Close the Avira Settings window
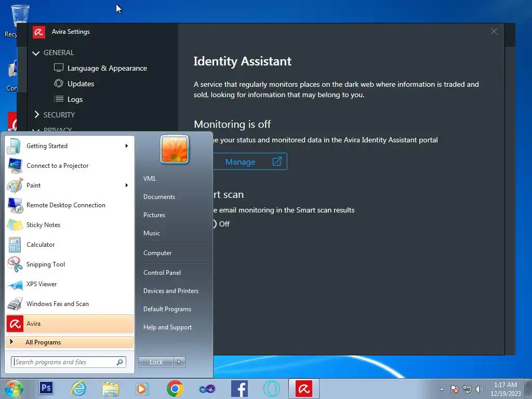The image size is (532, 399). coord(494,32)
